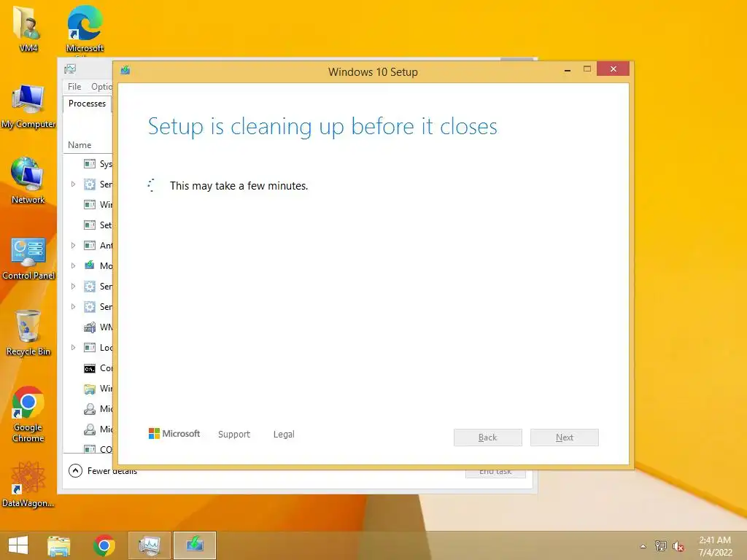Expand the first Ser process group
Image resolution: width=747 pixels, height=560 pixels.
click(74, 184)
